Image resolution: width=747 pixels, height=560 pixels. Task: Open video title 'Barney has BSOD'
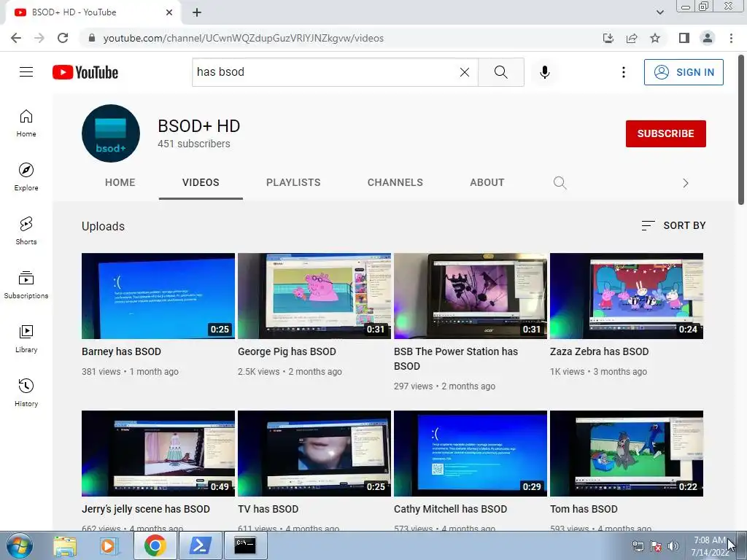(122, 351)
